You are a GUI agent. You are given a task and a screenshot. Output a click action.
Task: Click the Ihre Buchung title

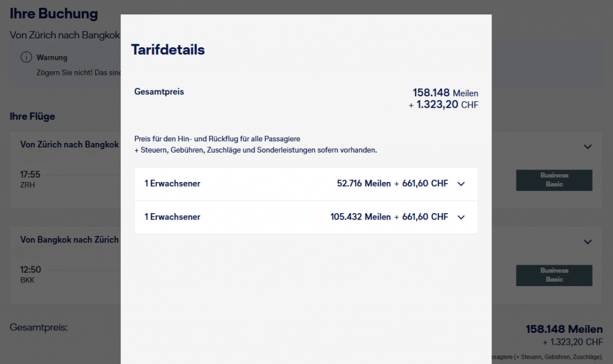(54, 13)
